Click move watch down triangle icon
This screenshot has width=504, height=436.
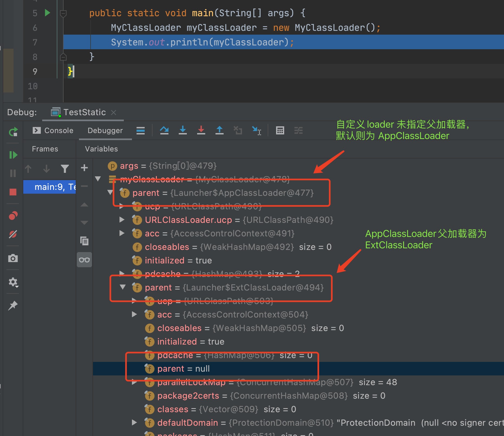[84, 223]
